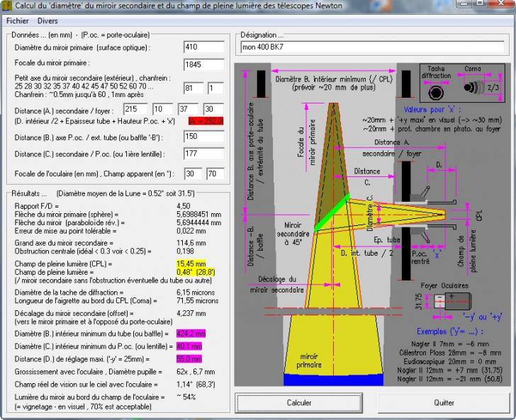Click the major axis value 114,6 mm

tap(191, 243)
